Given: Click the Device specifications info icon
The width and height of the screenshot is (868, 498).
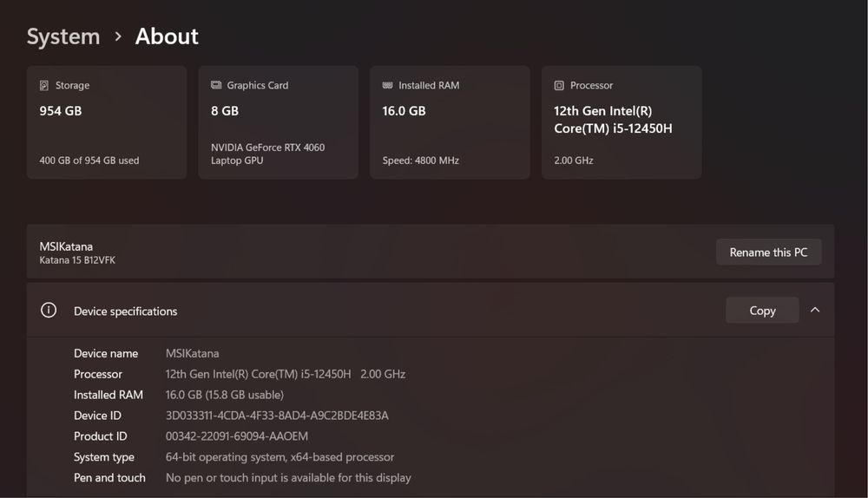Looking at the screenshot, I should coord(49,311).
